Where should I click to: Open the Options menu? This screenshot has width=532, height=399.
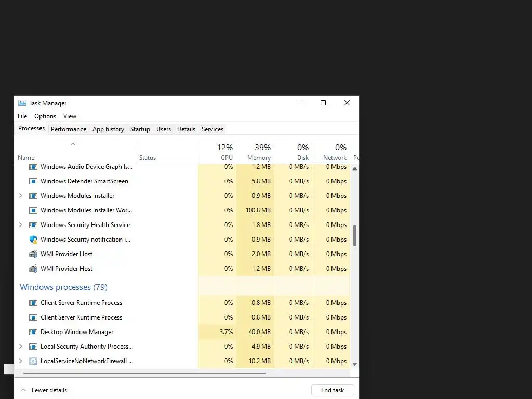(x=45, y=116)
